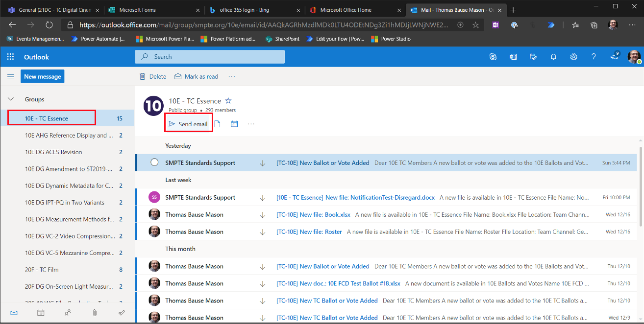Click the New message button

[x=42, y=76]
